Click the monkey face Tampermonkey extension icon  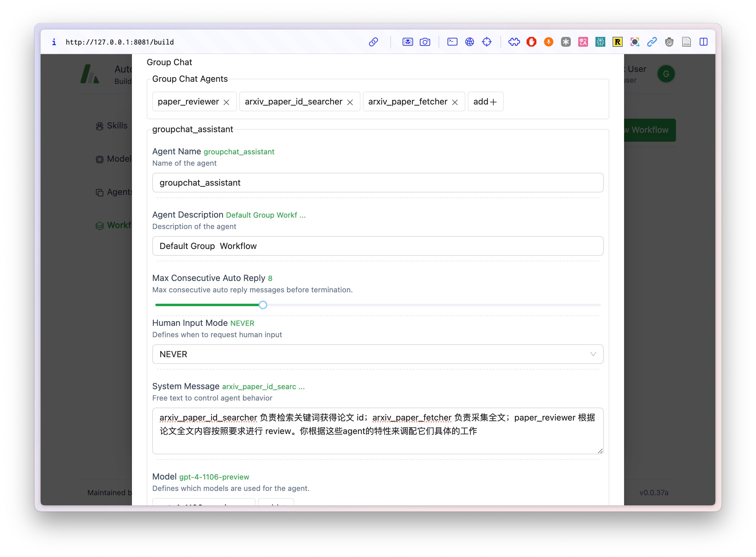[669, 42]
